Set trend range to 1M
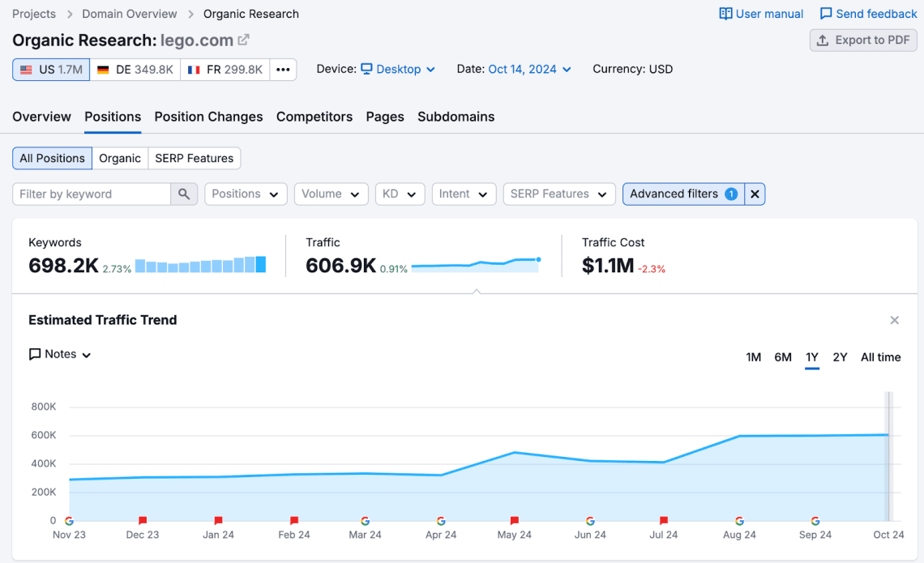The image size is (924, 563). pyautogui.click(x=753, y=357)
